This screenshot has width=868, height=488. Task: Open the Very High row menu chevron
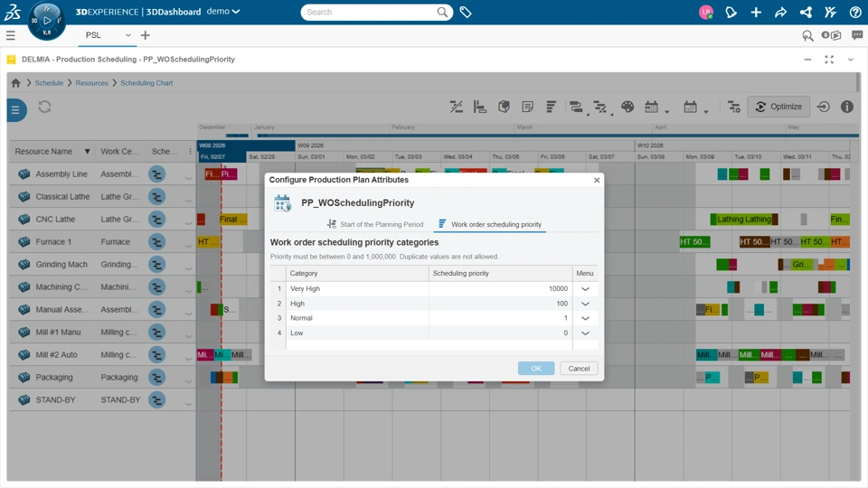pos(585,289)
